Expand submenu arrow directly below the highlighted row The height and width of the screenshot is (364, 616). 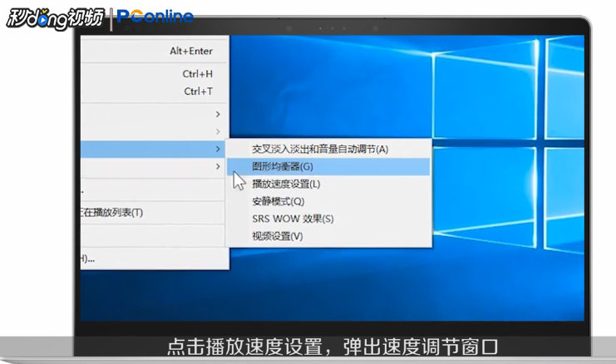tap(218, 166)
